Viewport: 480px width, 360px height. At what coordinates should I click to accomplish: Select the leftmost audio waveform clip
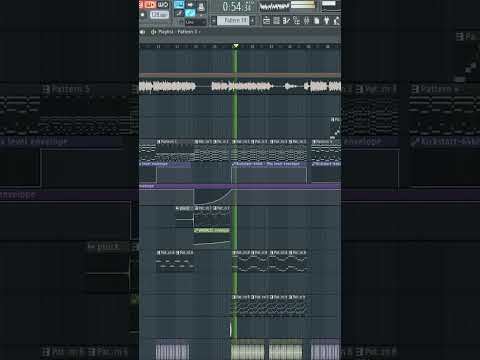167,86
